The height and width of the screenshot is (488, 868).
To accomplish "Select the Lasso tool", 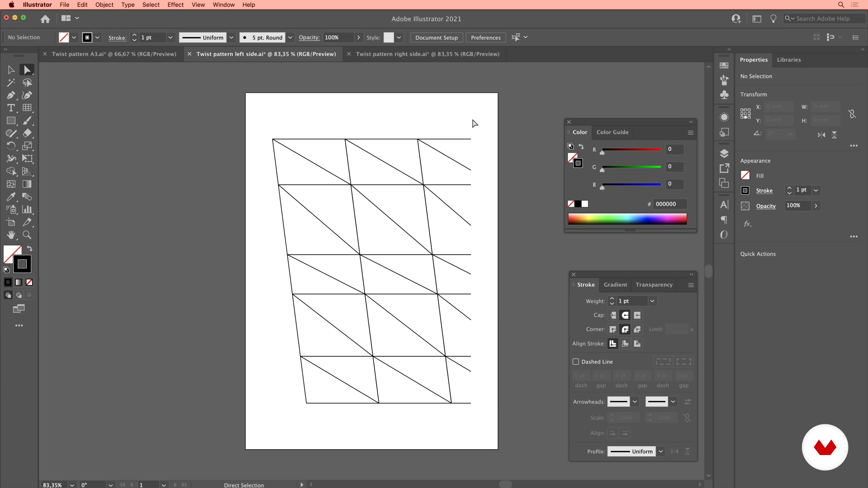I will click(x=27, y=82).
